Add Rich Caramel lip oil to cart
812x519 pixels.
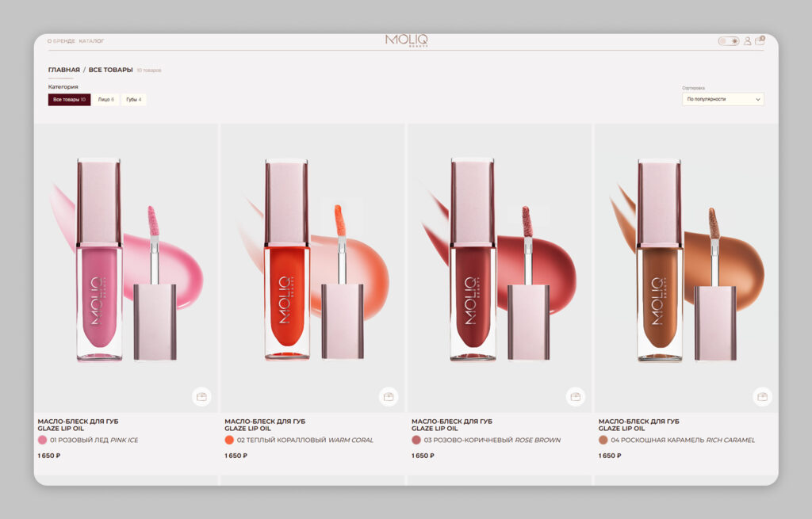pyautogui.click(x=762, y=397)
